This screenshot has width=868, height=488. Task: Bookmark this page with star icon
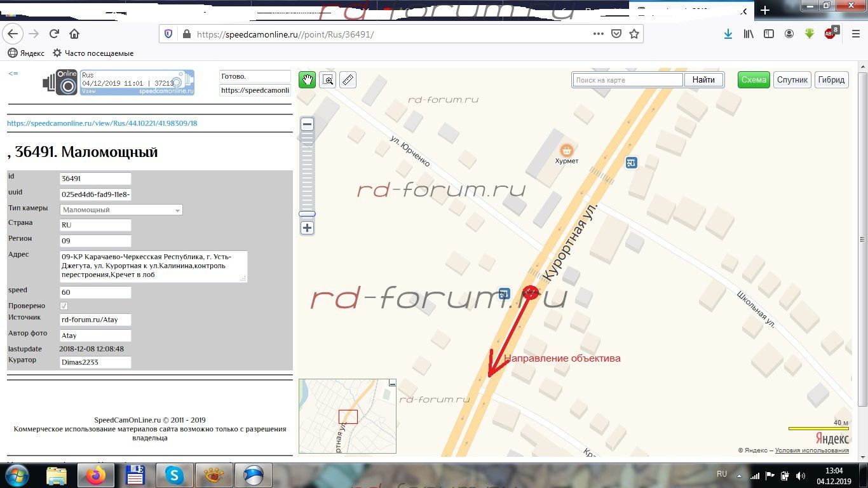click(634, 34)
